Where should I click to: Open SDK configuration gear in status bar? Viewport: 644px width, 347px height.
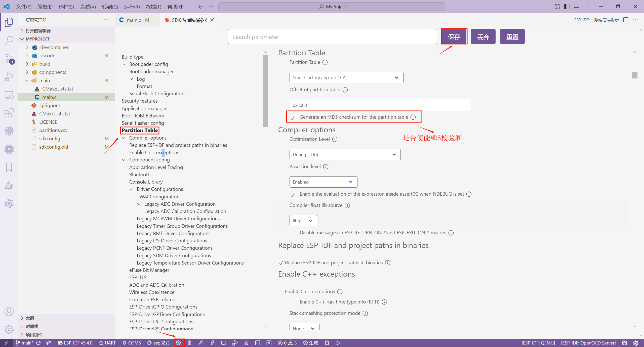(x=178, y=343)
